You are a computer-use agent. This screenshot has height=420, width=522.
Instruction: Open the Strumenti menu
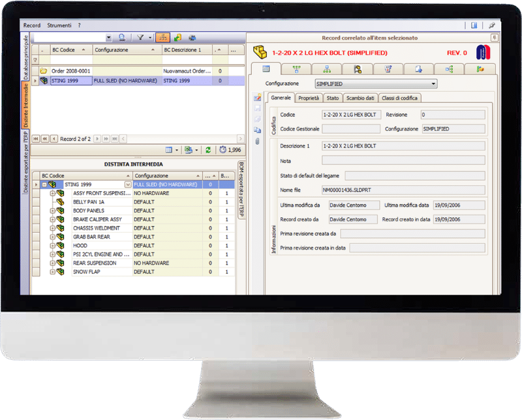[x=59, y=25]
